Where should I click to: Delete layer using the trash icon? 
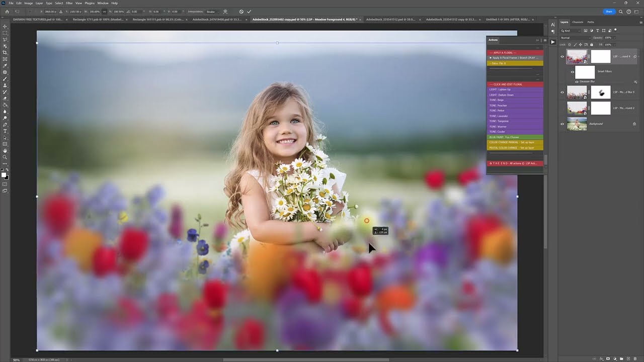634,359
